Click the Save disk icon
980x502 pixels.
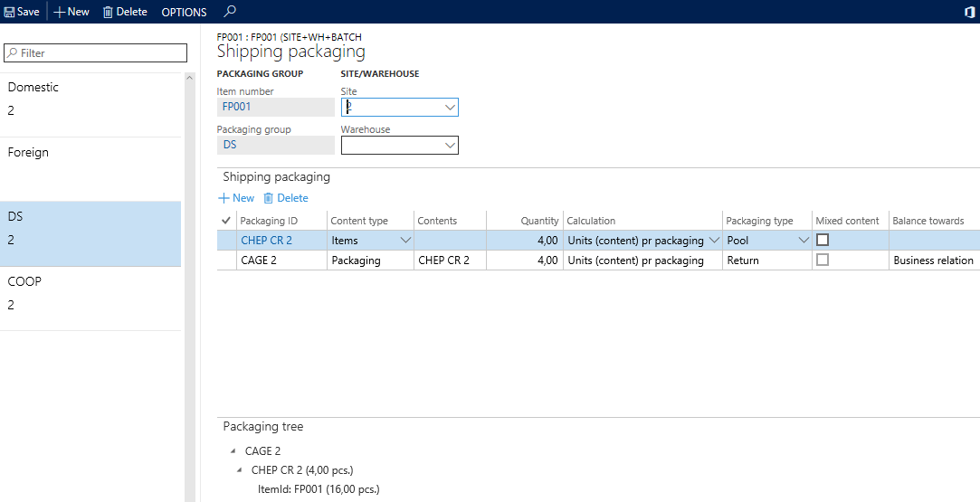point(10,12)
